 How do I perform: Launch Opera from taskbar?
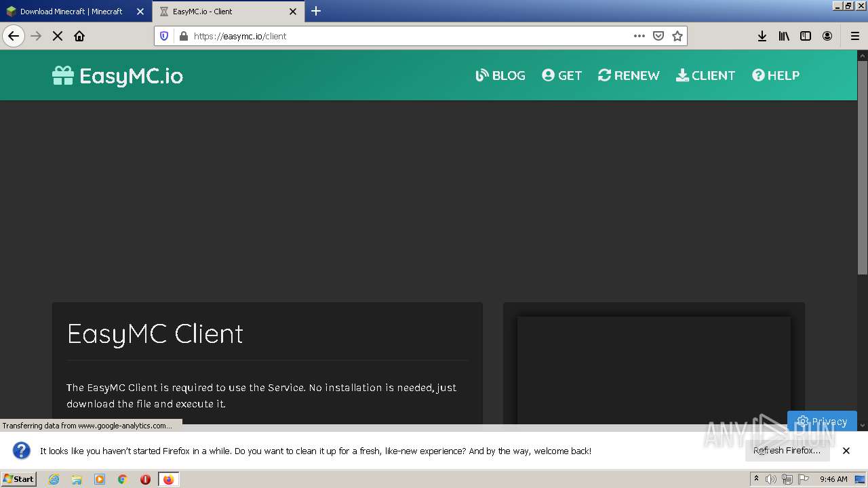[145, 479]
